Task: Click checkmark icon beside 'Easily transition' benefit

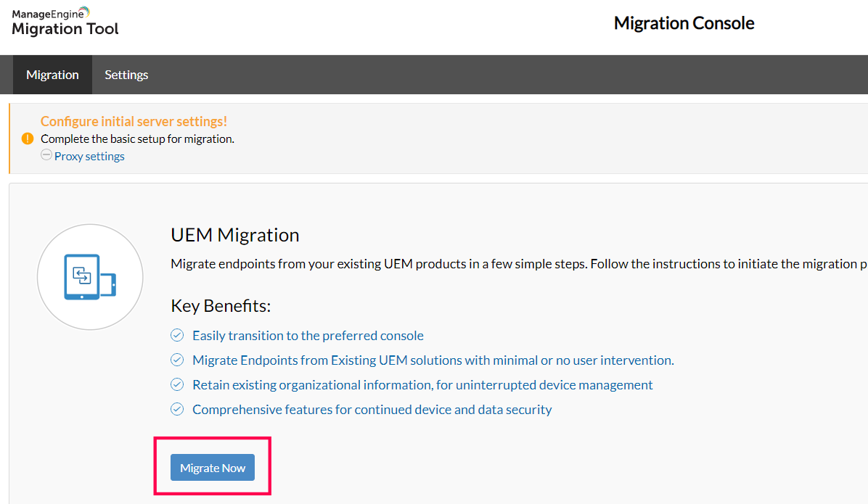Action: pos(177,335)
